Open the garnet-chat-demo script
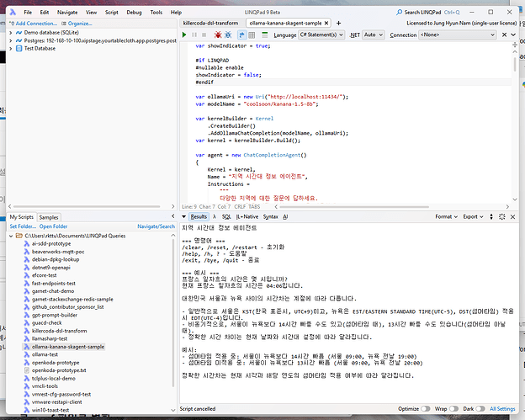 pos(53,291)
